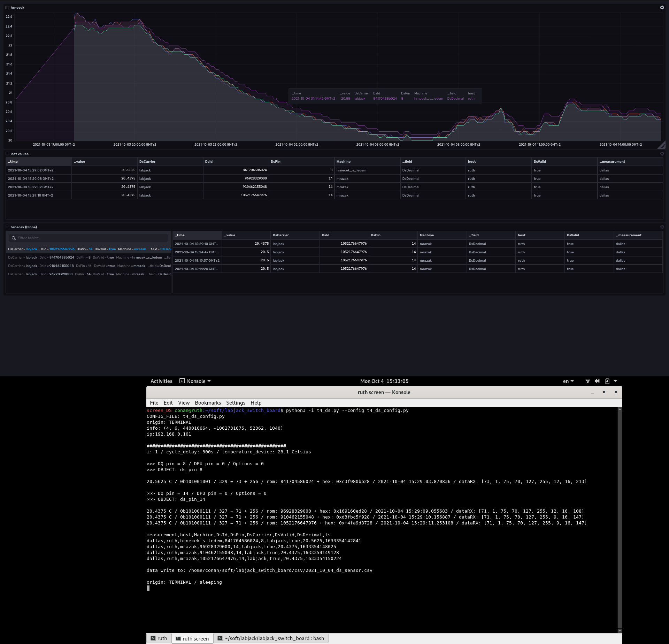Viewport: 669px width, 644px height.
Task: Open the Bookmarks menu in Konsole
Action: tap(208, 403)
